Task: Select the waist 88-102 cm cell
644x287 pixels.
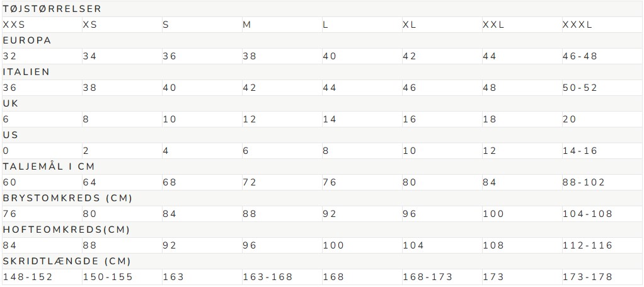Action: pyautogui.click(x=584, y=182)
